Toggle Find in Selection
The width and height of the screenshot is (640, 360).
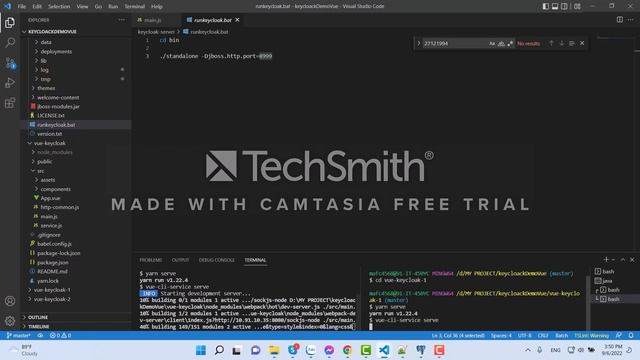(572, 43)
